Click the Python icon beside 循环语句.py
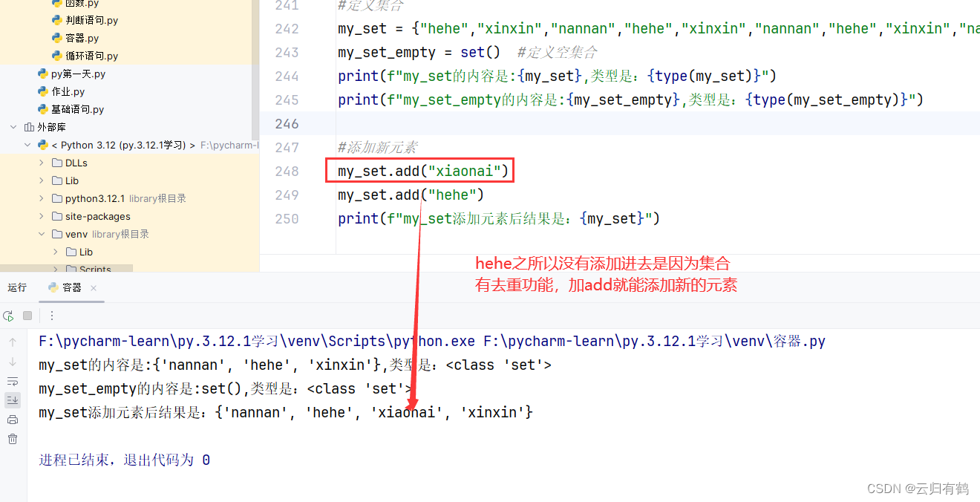 click(57, 56)
